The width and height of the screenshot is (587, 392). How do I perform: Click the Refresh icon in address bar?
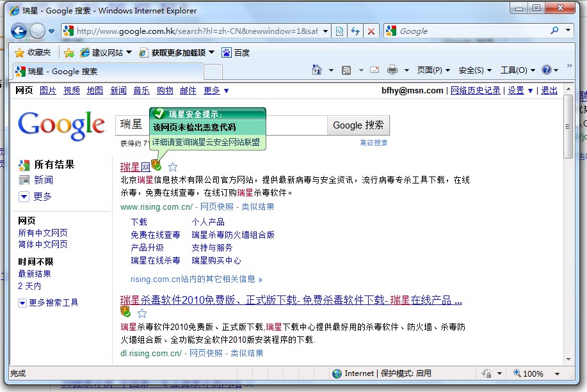pyautogui.click(x=355, y=31)
